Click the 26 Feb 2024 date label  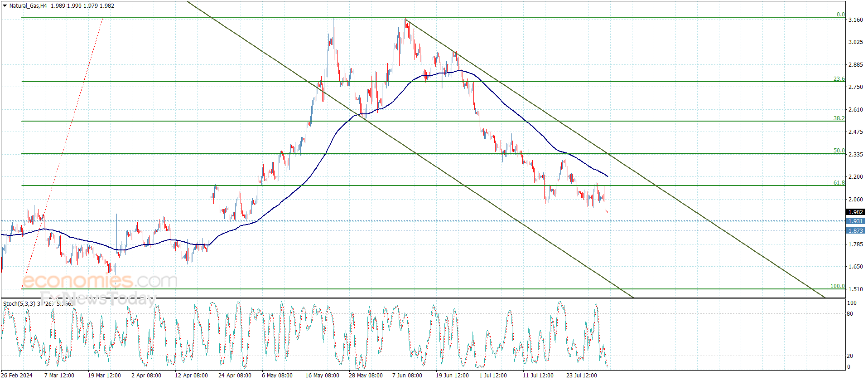(17, 375)
